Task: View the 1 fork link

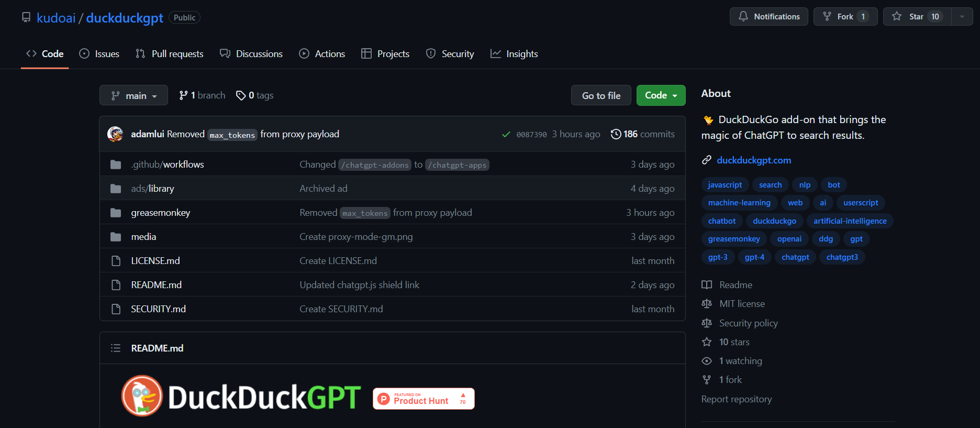Action: [722, 380]
